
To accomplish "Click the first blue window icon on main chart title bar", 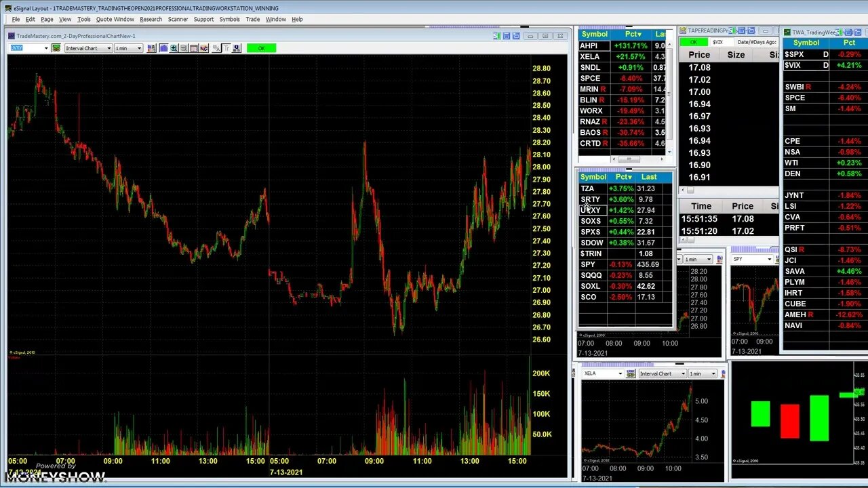I will pos(507,36).
